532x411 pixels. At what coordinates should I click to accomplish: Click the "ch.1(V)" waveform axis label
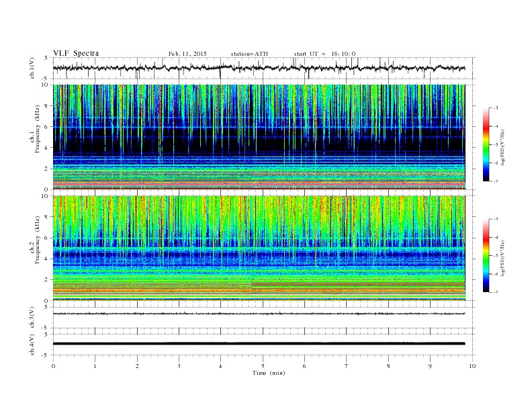tap(32, 68)
